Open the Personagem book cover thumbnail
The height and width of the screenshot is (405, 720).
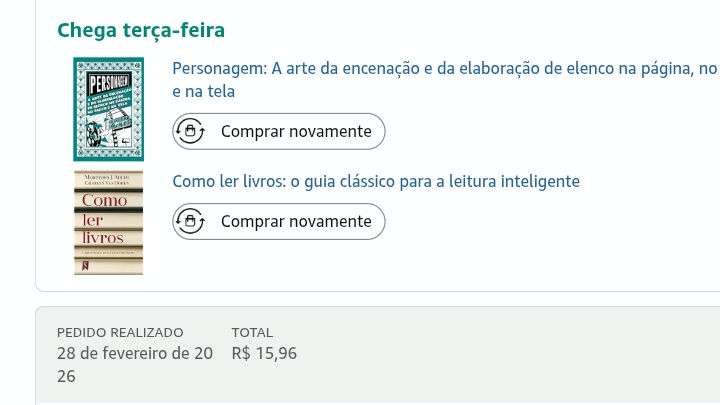pos(108,109)
